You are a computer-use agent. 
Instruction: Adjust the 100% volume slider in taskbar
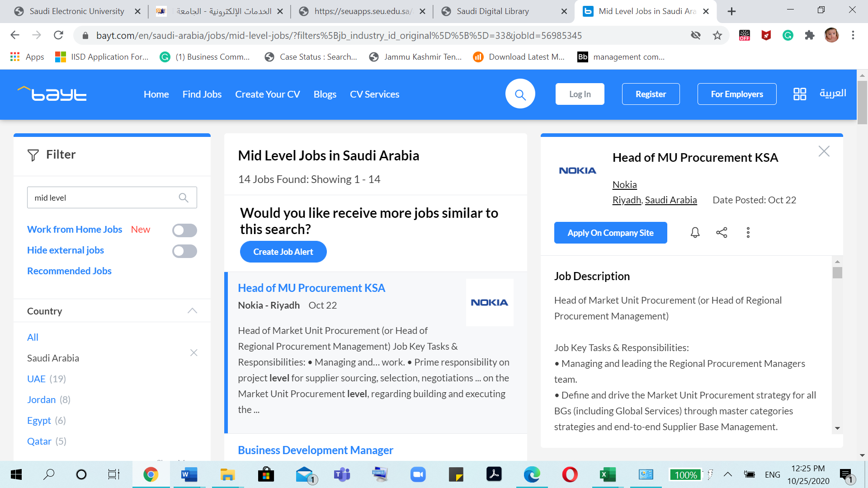click(685, 474)
